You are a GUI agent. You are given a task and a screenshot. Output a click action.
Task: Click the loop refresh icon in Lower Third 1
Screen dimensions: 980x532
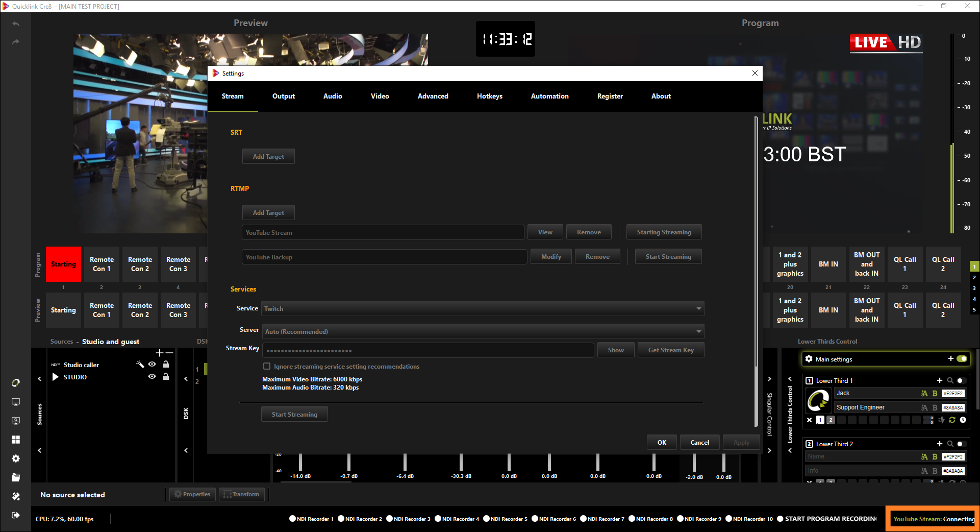(x=952, y=420)
